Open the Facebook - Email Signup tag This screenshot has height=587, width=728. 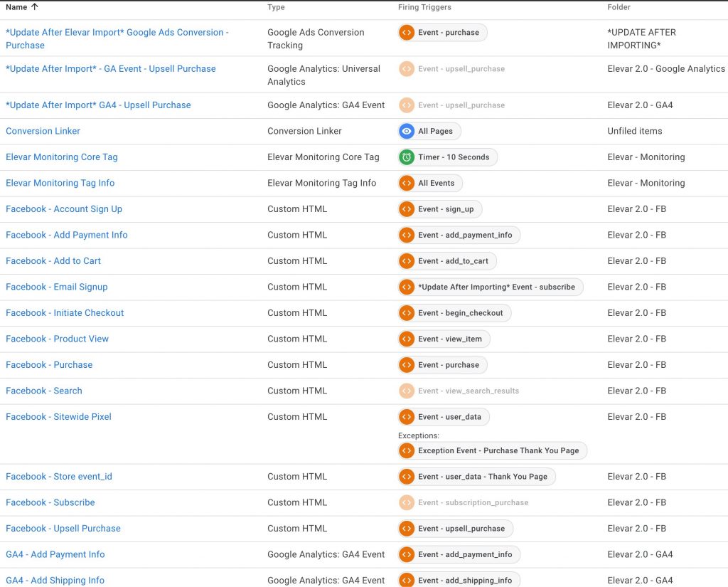click(57, 287)
